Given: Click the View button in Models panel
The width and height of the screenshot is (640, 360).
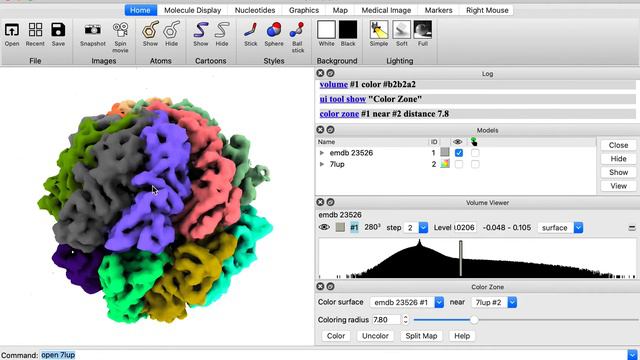Looking at the screenshot, I should click(618, 186).
